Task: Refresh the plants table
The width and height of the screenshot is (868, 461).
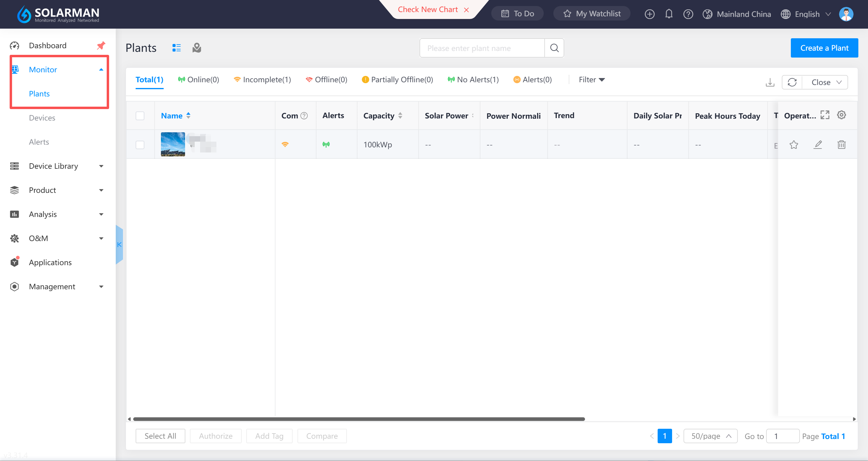Action: click(x=792, y=82)
